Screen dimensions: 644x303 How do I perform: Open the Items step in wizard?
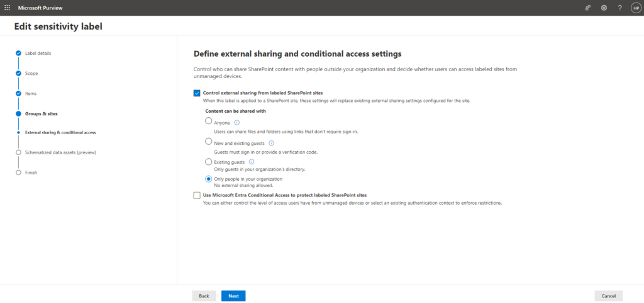pyautogui.click(x=31, y=93)
